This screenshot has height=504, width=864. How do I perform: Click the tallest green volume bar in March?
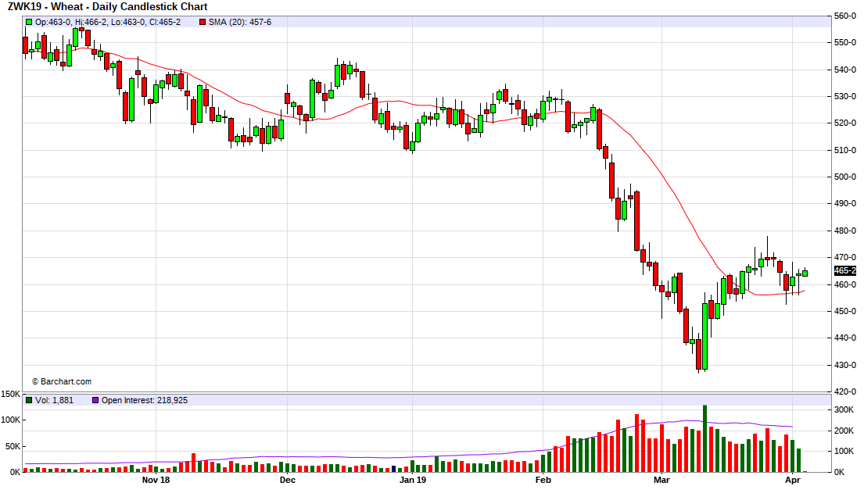click(704, 438)
